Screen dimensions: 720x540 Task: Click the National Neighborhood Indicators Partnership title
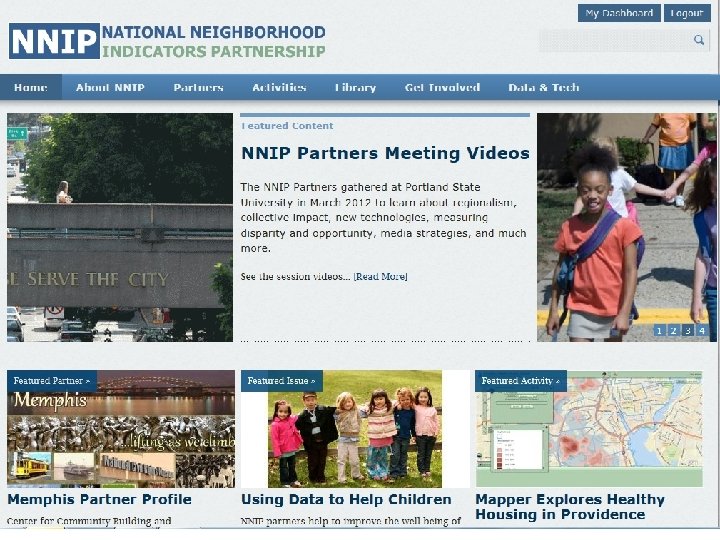click(x=214, y=42)
